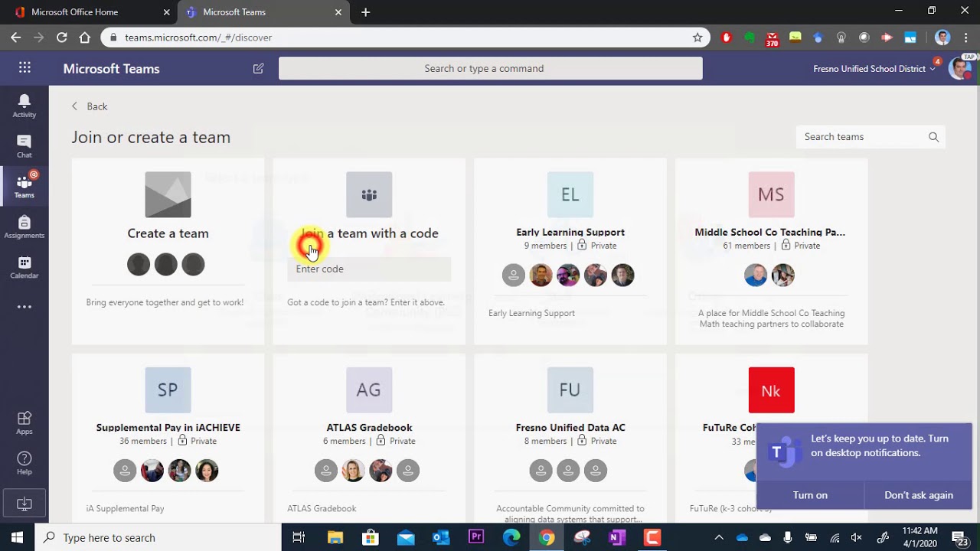Screen dimensions: 980x551
Task: Focus the Search teams box
Action: (871, 137)
